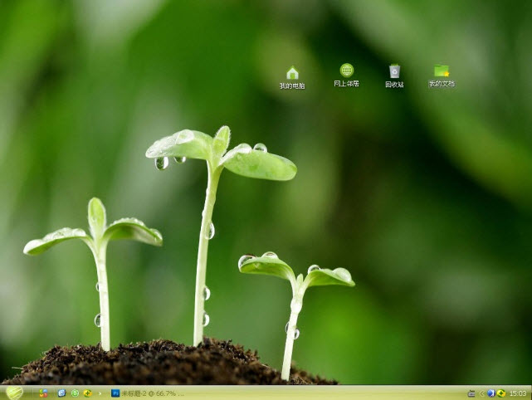Click the green round quick launch icon
The width and height of the screenshot is (532, 400).
coord(75,393)
